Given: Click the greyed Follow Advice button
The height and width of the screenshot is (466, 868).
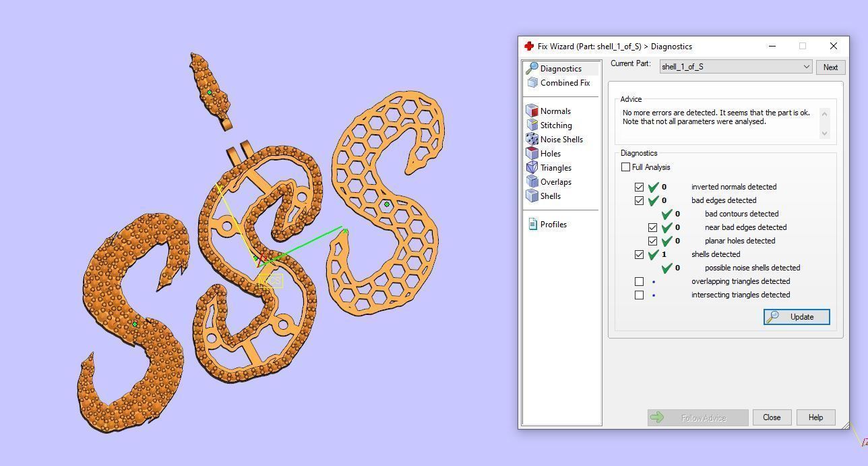Looking at the screenshot, I should [697, 417].
